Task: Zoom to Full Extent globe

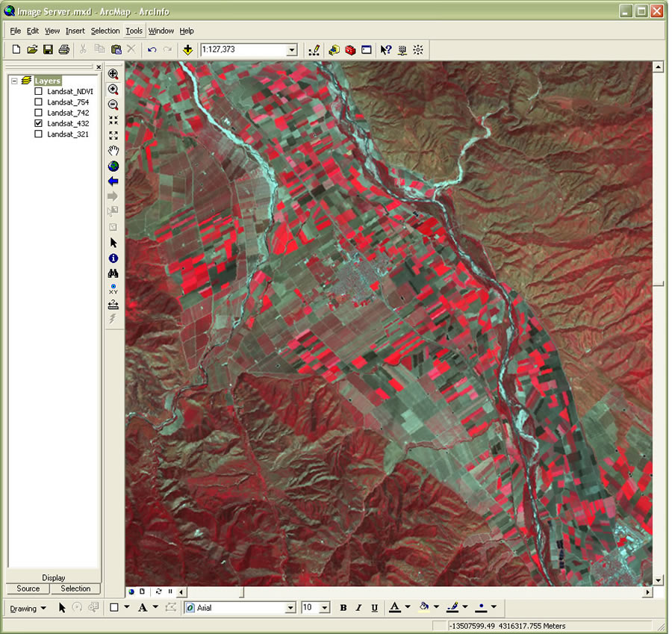Action: pos(113,167)
